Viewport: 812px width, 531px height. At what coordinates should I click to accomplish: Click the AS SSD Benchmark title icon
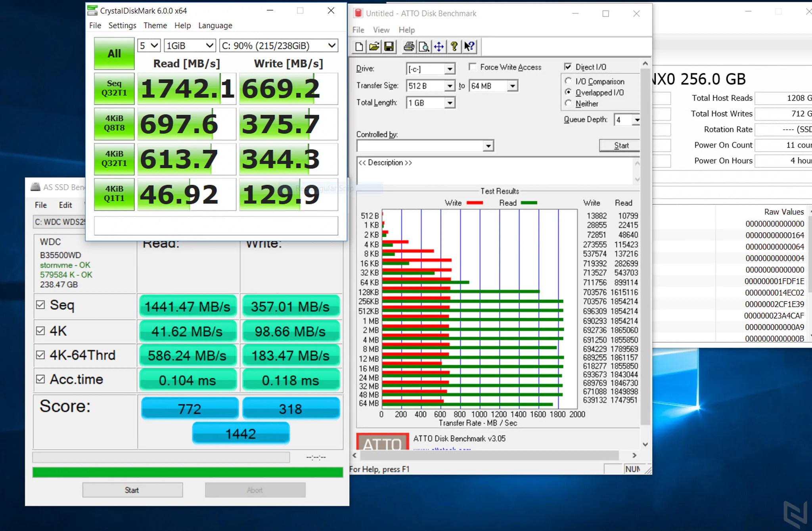(36, 187)
